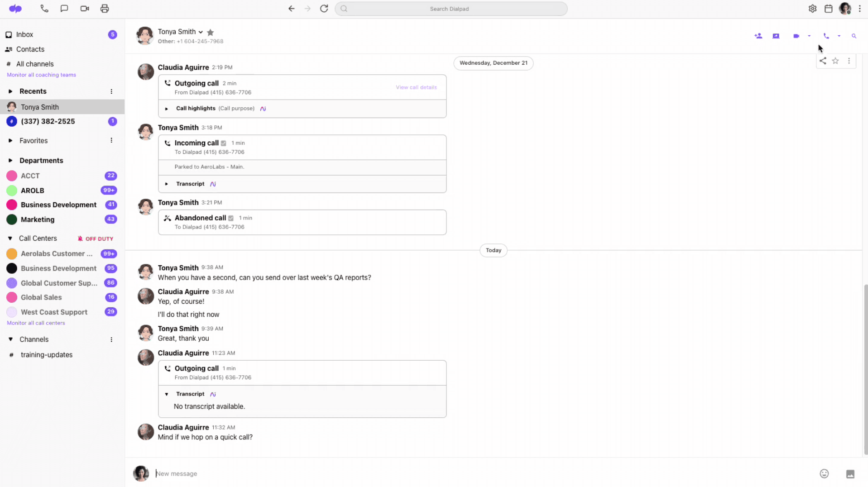
Task: Click the fax printer icon in top bar
Action: (x=105, y=9)
